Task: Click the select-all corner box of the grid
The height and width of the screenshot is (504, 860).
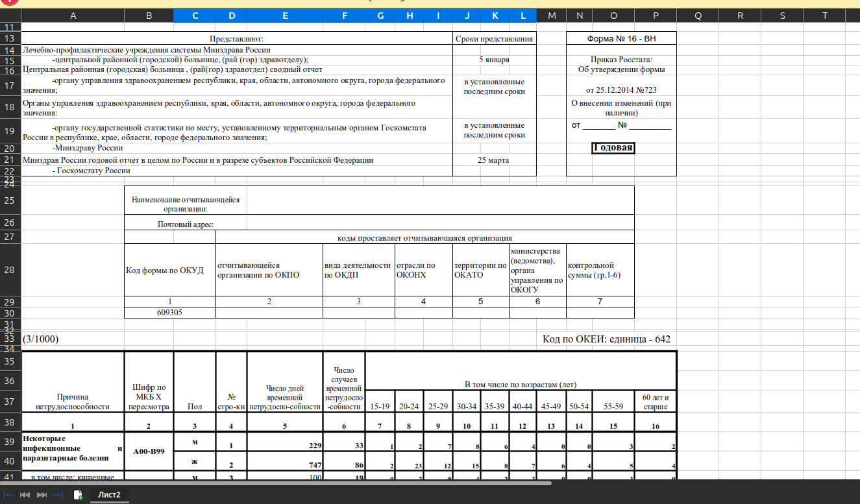Action: click(x=10, y=16)
